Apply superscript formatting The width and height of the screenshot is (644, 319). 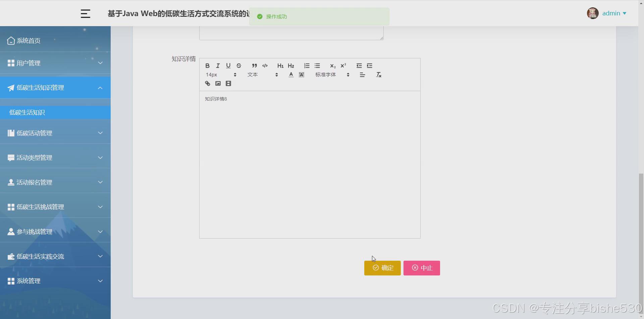point(343,66)
